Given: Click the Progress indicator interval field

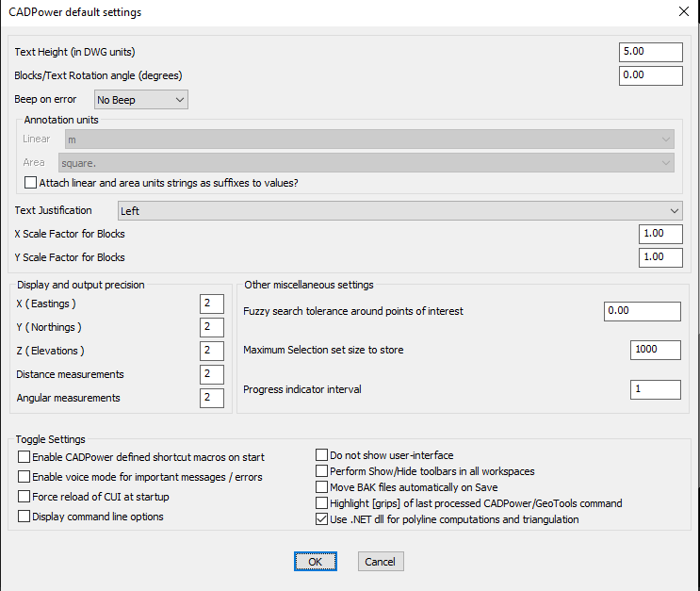Looking at the screenshot, I should pyautogui.click(x=655, y=389).
